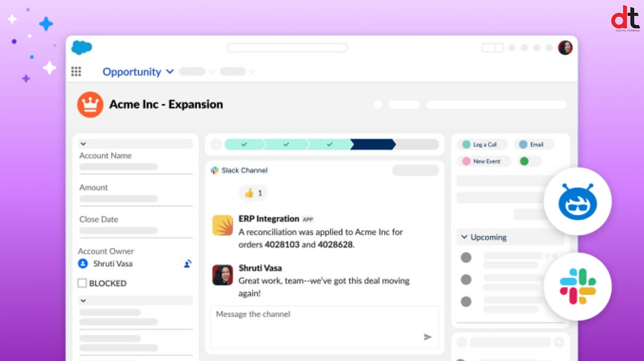Screen dimensions: 644x361
Task: Click the ERP Integration app icon
Action: (222, 226)
